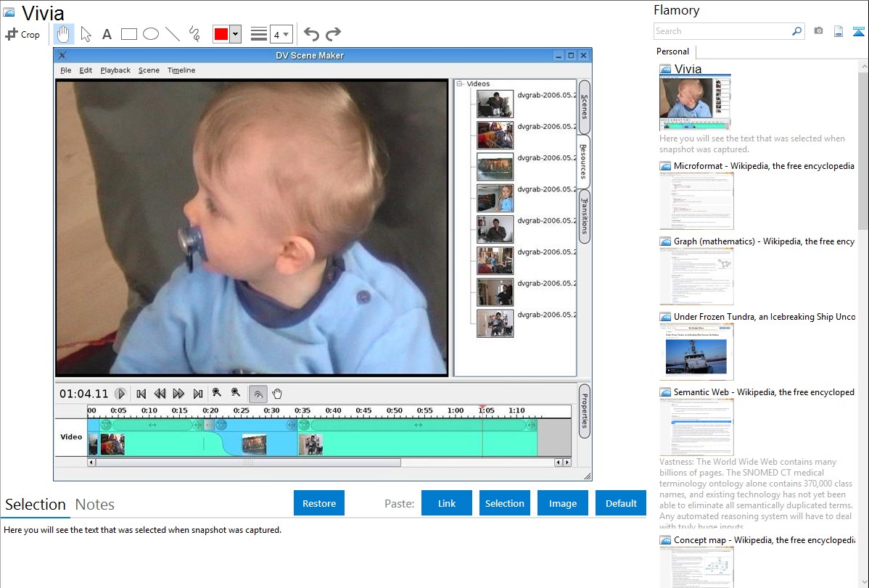Screen dimensions: 869x588
Task: Open the red color dropdown
Action: [235, 34]
